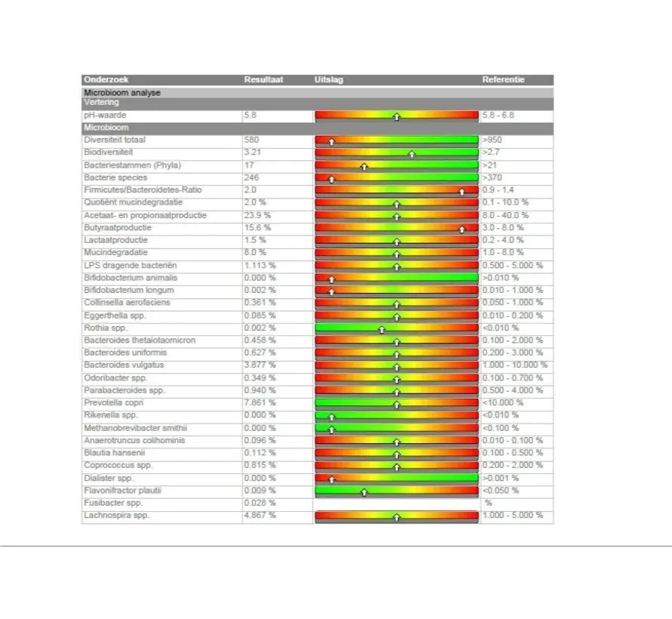Image resolution: width=672 pixels, height=619 pixels.
Task: Click the arrow marker on the pH-waarde gradient bar
Action: [398, 116]
